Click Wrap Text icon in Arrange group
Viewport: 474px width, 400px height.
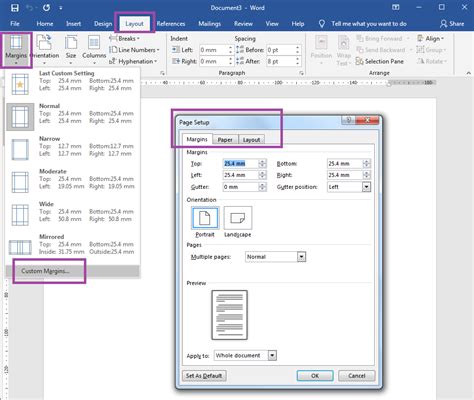point(343,50)
